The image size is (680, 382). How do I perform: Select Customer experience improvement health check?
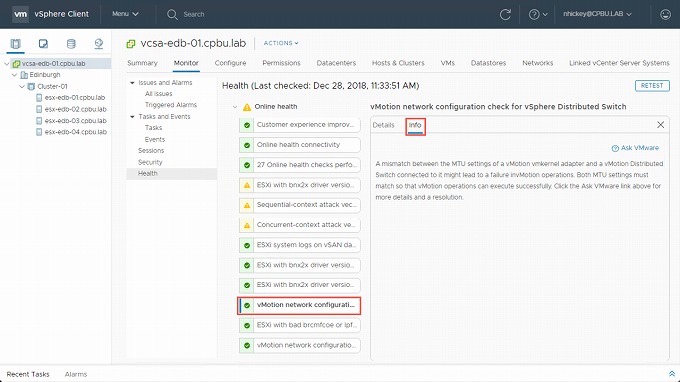(300, 125)
